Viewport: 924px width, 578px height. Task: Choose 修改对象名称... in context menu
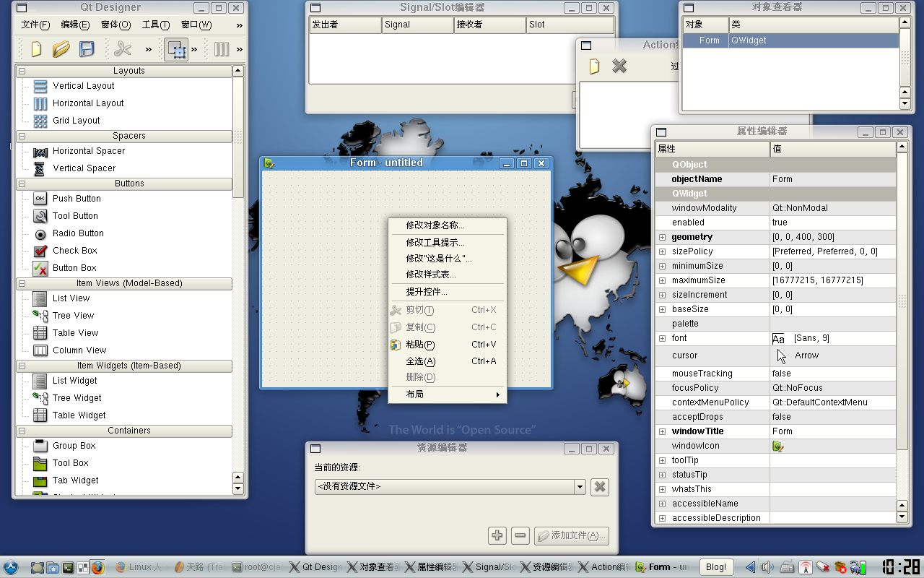[x=448, y=225]
